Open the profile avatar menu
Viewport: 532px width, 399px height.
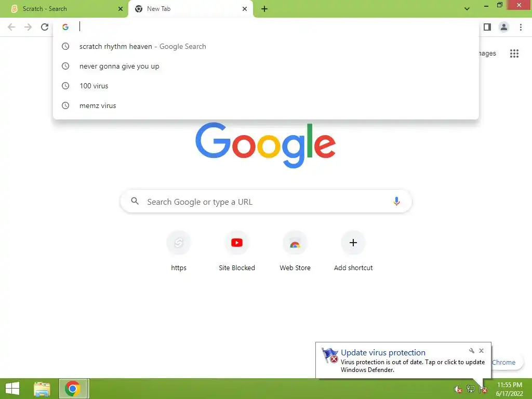[x=504, y=27]
